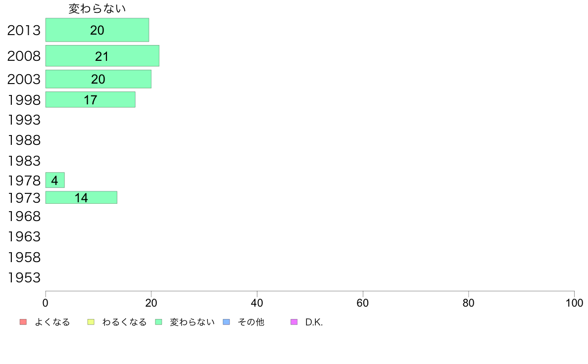Image resolution: width=588 pixels, height=364 pixels.
Task: Click the 1998 bar showing 17
Action: point(90,99)
